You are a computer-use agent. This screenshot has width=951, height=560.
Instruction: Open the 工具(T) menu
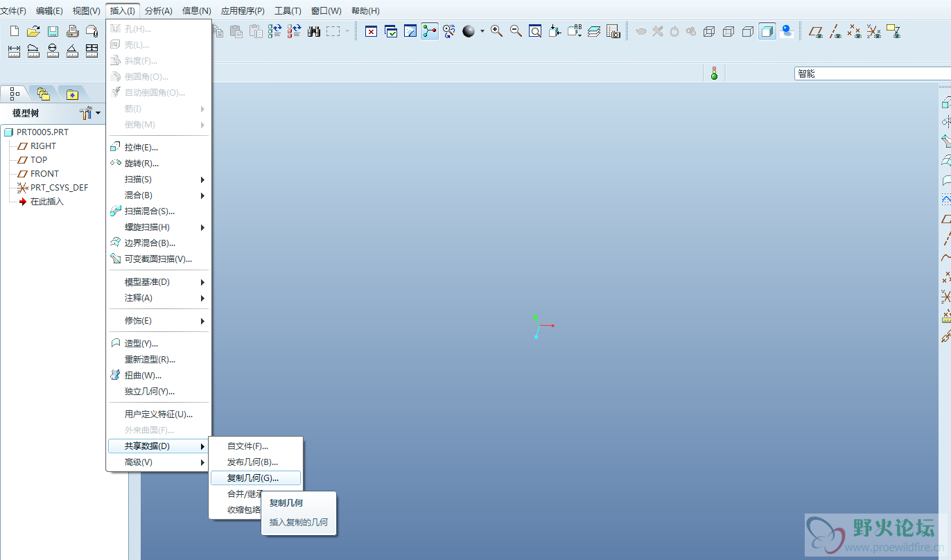(x=288, y=10)
